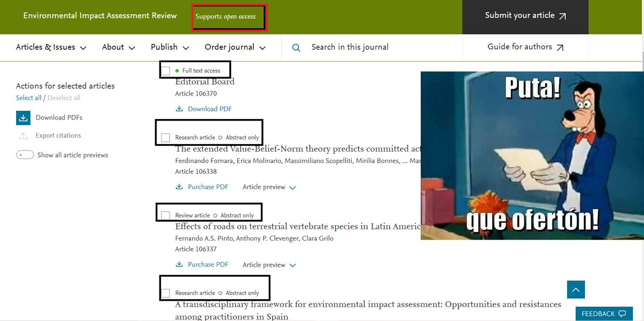Click the external-link arrow on Guide for authors

(x=560, y=47)
